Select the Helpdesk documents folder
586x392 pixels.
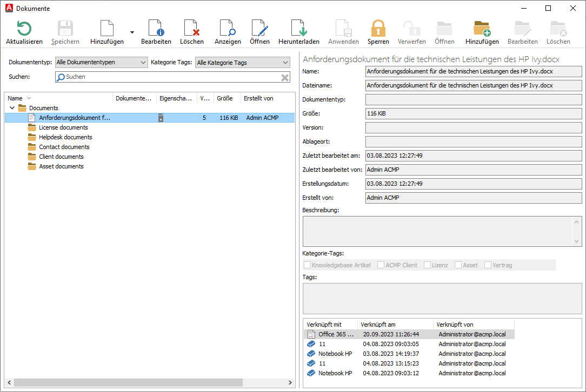(x=65, y=137)
